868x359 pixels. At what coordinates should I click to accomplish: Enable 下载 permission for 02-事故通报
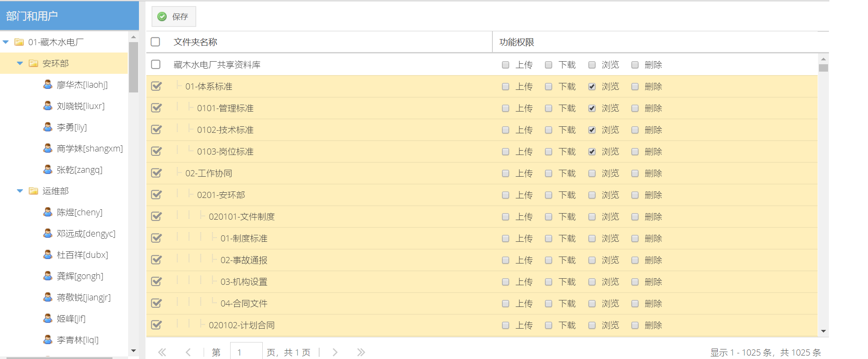[x=548, y=260]
